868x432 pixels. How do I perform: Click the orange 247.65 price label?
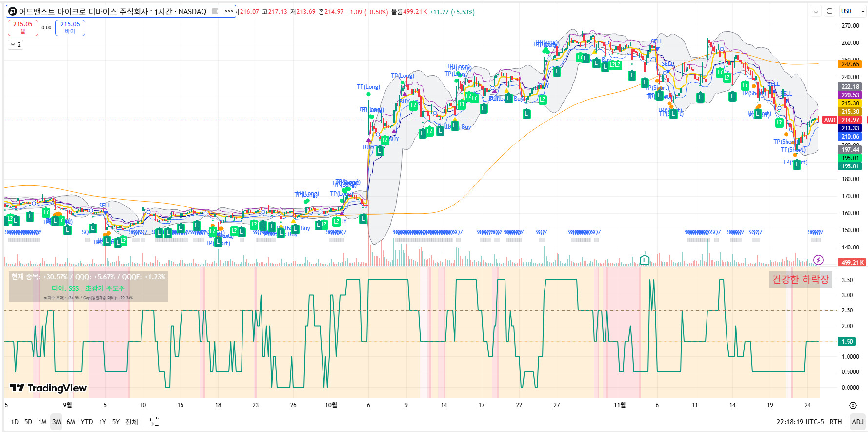coord(850,64)
